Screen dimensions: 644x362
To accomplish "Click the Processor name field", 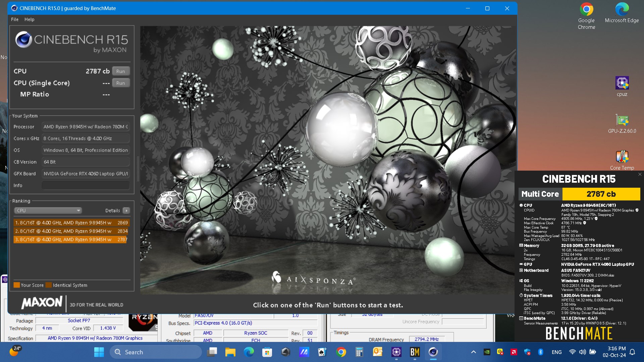I will tap(86, 127).
